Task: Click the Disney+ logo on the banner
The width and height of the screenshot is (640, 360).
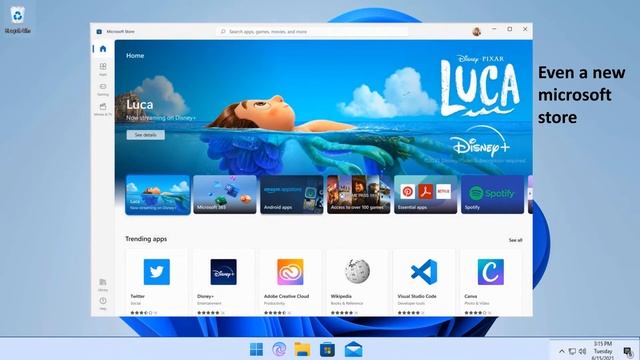Action: [480, 141]
